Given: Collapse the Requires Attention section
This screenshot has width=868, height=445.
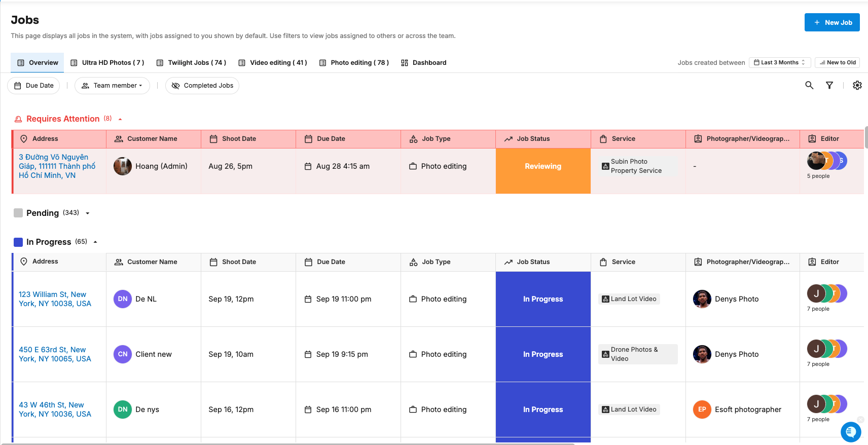Looking at the screenshot, I should pyautogui.click(x=120, y=119).
